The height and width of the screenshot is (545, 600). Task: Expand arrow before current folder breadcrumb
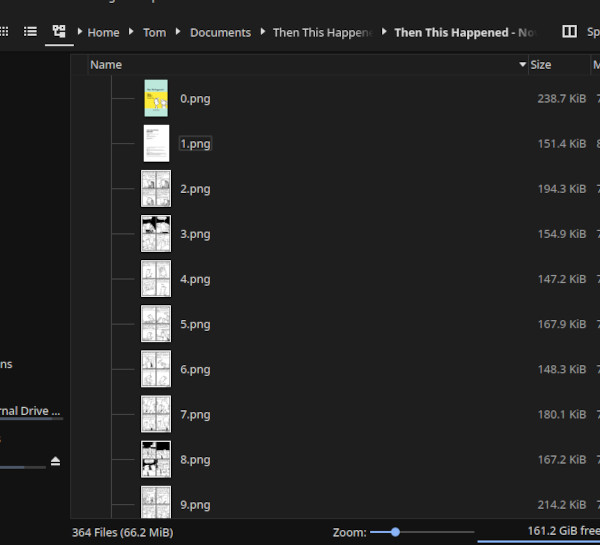[384, 31]
